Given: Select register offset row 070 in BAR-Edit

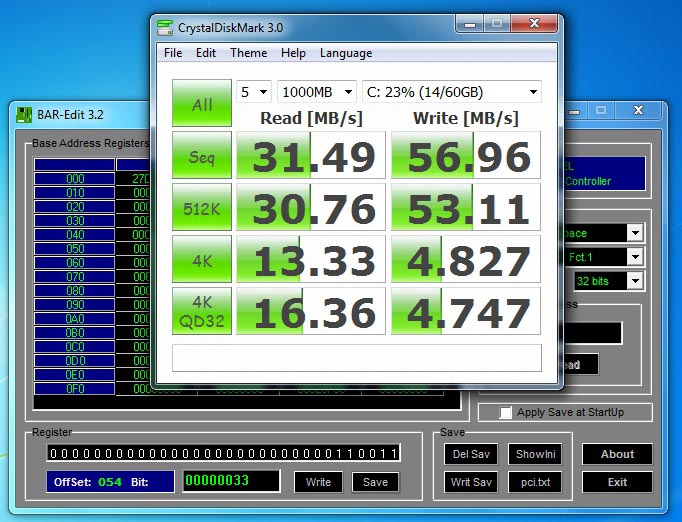Looking at the screenshot, I should point(74,277).
